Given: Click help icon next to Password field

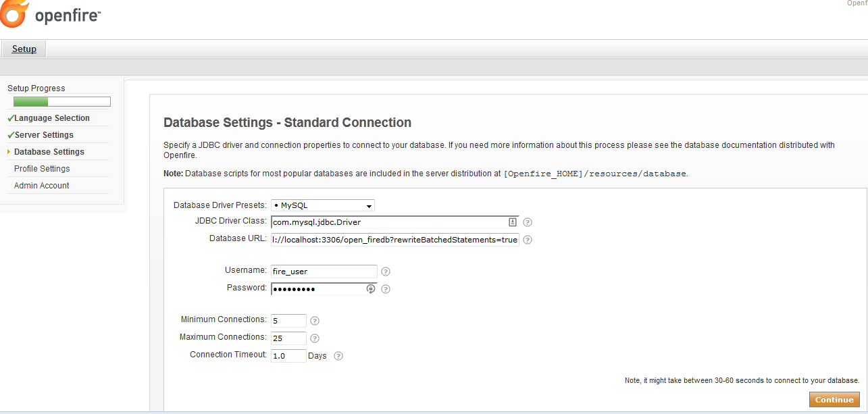Looking at the screenshot, I should tap(386, 289).
